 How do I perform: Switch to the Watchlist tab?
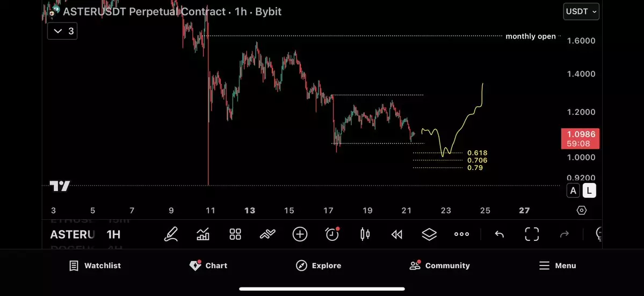pos(95,265)
